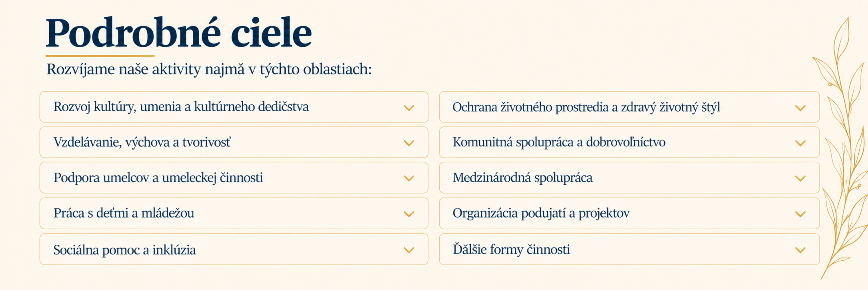Select the Podrobné ciele heading
Image resolution: width=868 pixels, height=290 pixels.
(x=179, y=33)
